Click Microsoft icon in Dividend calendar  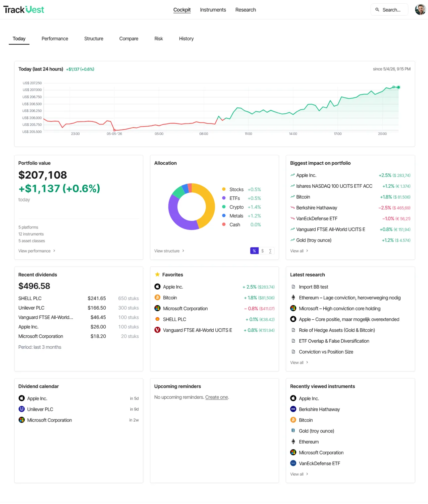(x=21, y=420)
